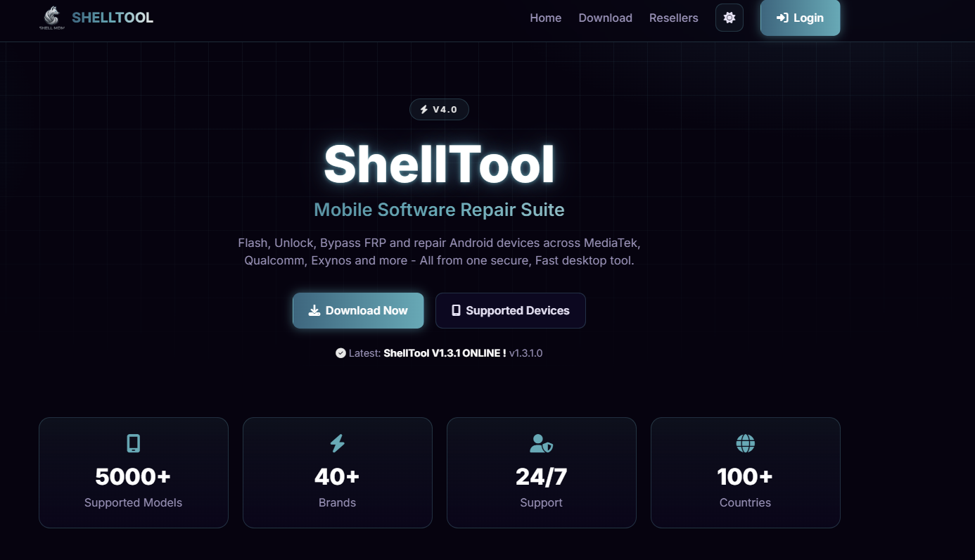975x560 pixels.
Task: Click the "24/7" statistic
Action: point(541,477)
